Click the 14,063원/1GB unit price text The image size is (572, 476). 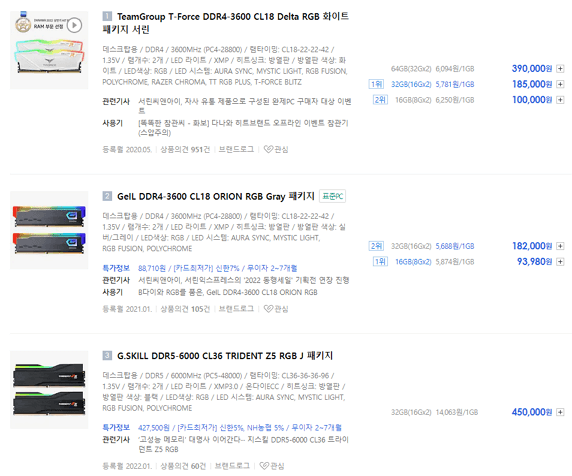[457, 413]
